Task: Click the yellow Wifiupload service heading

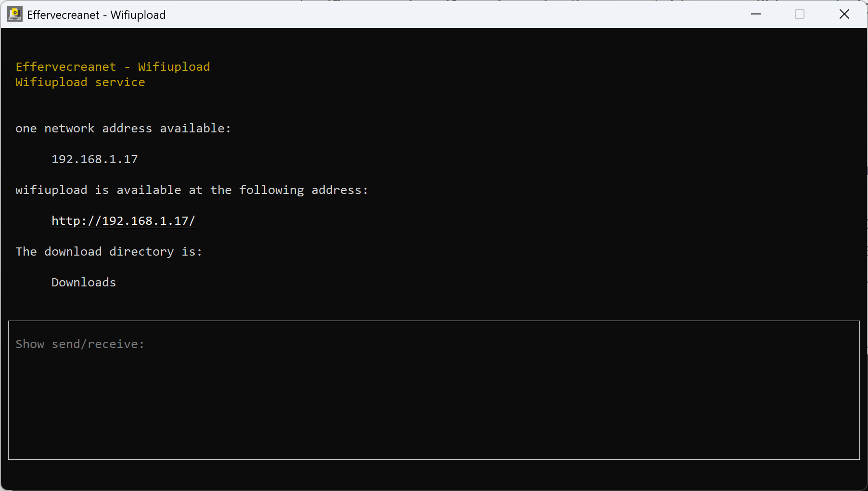Action: point(80,82)
